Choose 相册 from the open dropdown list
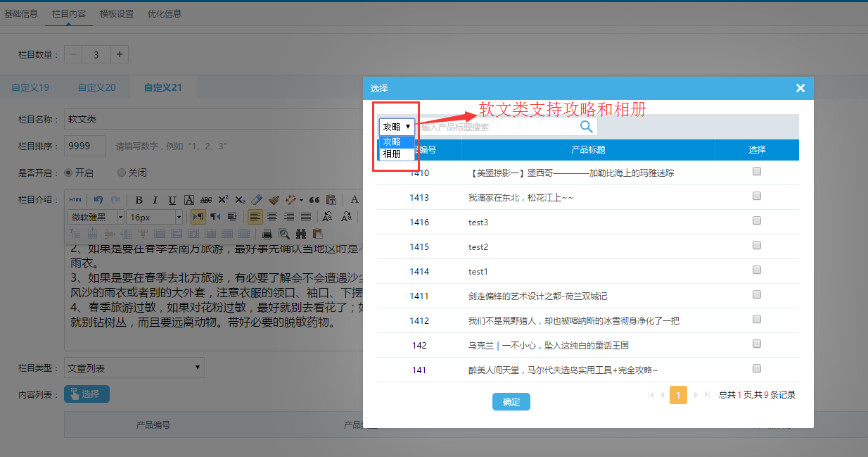Screen dimensions: 868x457 [392, 154]
